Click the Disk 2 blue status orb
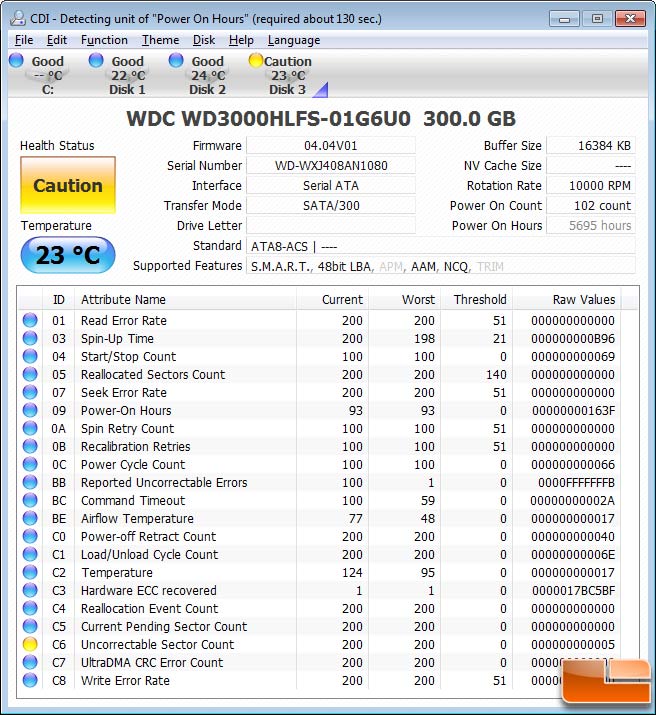This screenshot has width=656, height=715. [176, 61]
